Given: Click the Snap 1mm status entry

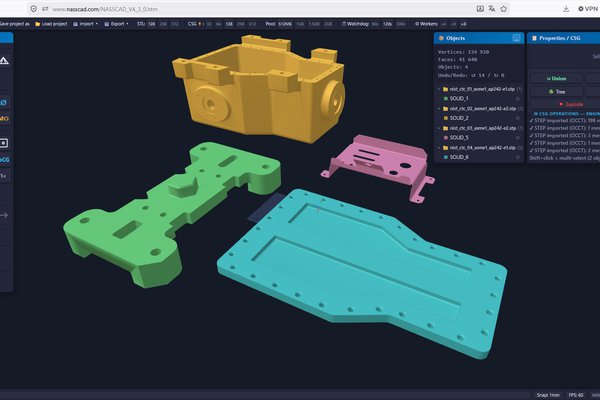Looking at the screenshot, I should click(x=548, y=395).
